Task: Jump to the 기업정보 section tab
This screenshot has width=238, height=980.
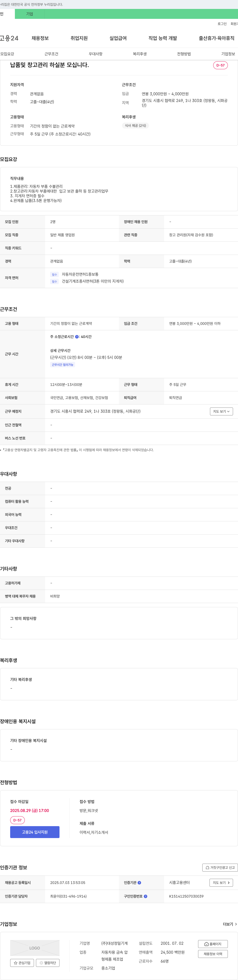Action: tap(228, 54)
